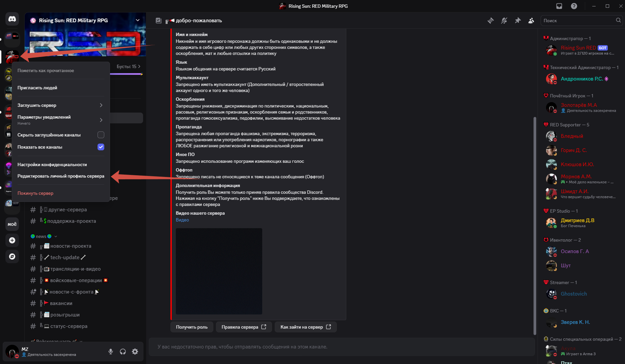The width and height of the screenshot is (625, 364).
Task: Select "Пометить как прочитанное" menu item
Action: tap(61, 70)
